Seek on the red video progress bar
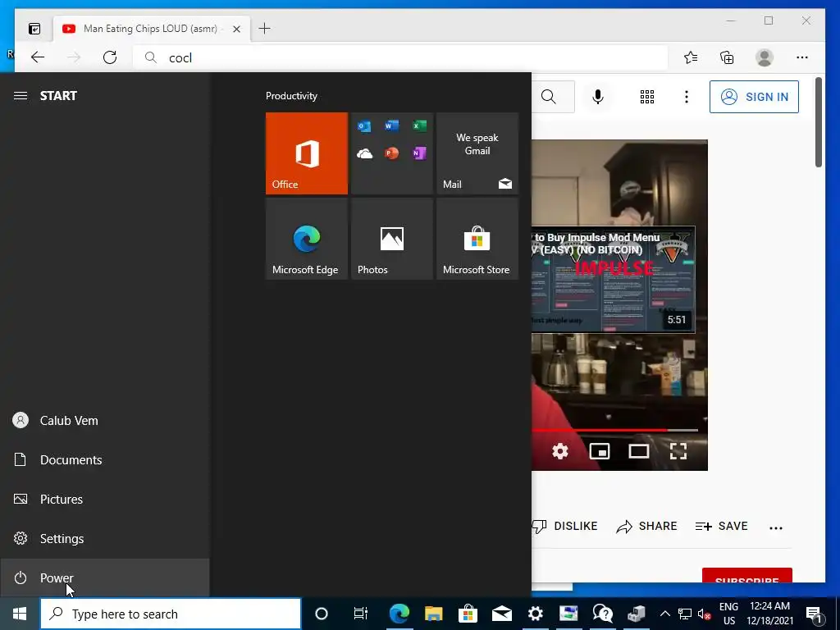The width and height of the screenshot is (840, 630). (614, 430)
